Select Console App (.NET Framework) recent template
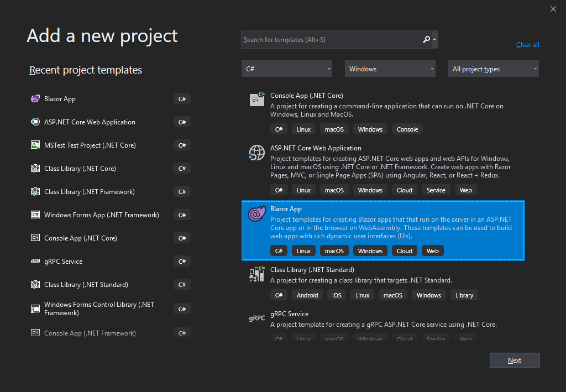Image resolution: width=566 pixels, height=392 pixels. click(x=110, y=333)
